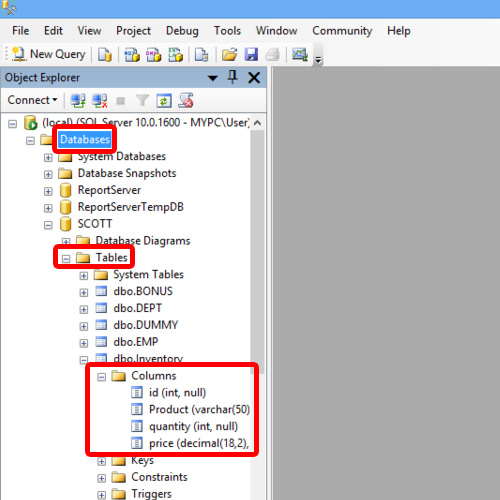
Task: Expand the System Databases folder
Action: [x=48, y=157]
